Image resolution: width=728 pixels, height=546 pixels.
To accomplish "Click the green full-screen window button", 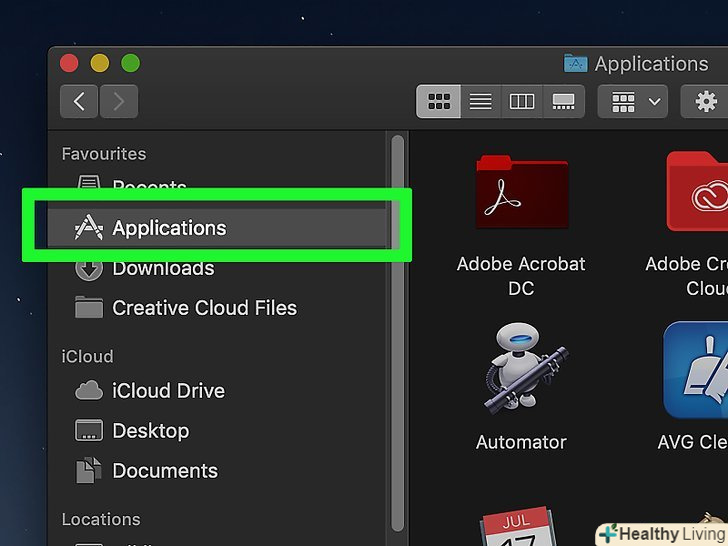I will pos(130,63).
